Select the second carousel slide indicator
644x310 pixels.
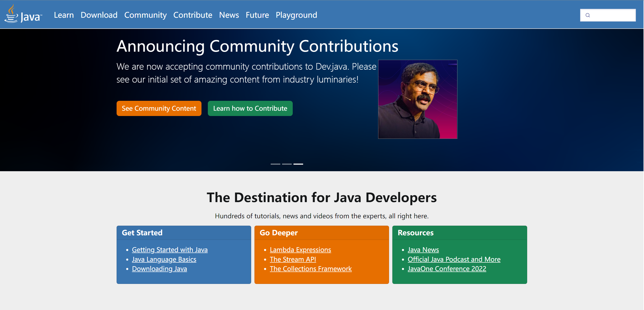click(287, 164)
